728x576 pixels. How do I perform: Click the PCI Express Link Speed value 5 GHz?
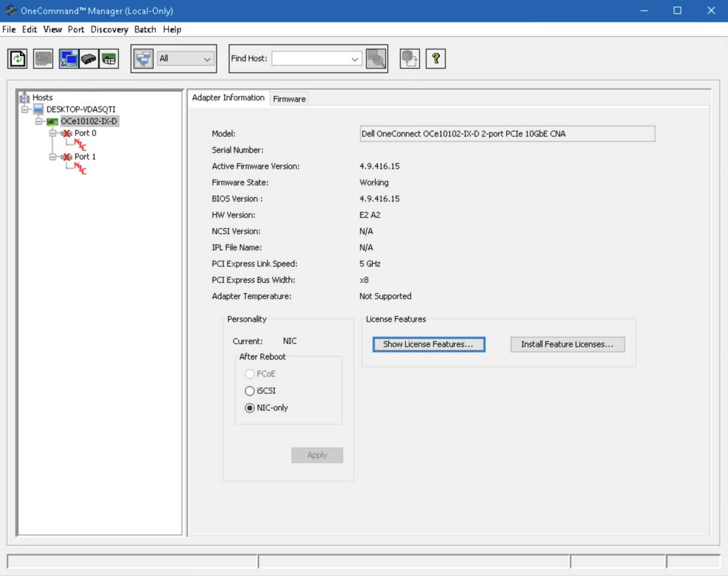coord(370,264)
